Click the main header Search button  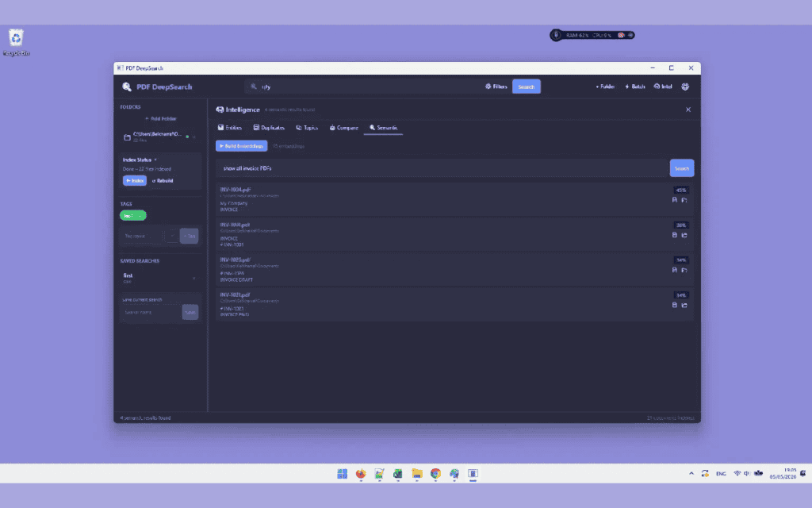[527, 87]
